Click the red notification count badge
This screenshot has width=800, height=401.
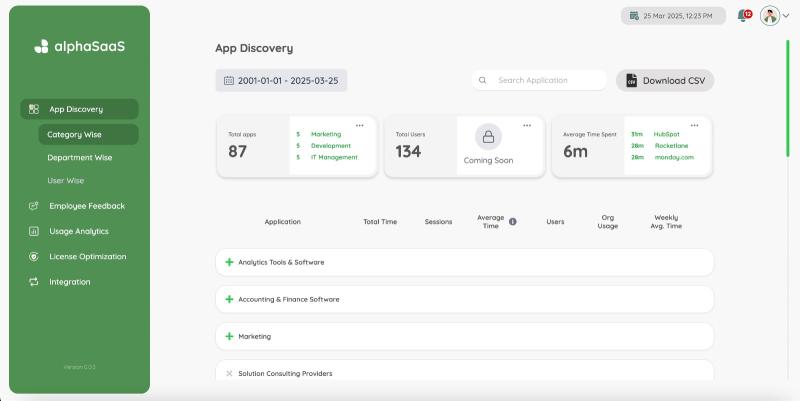click(x=748, y=14)
